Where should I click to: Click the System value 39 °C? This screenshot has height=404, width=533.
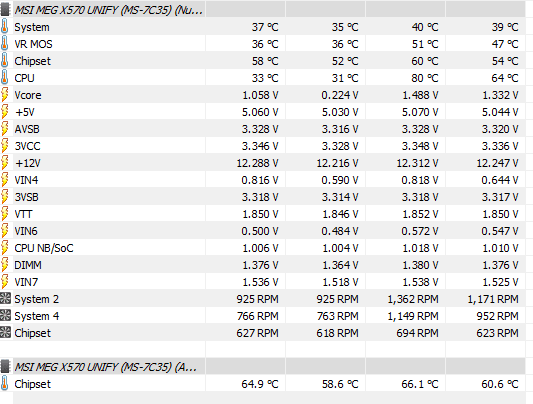click(504, 27)
